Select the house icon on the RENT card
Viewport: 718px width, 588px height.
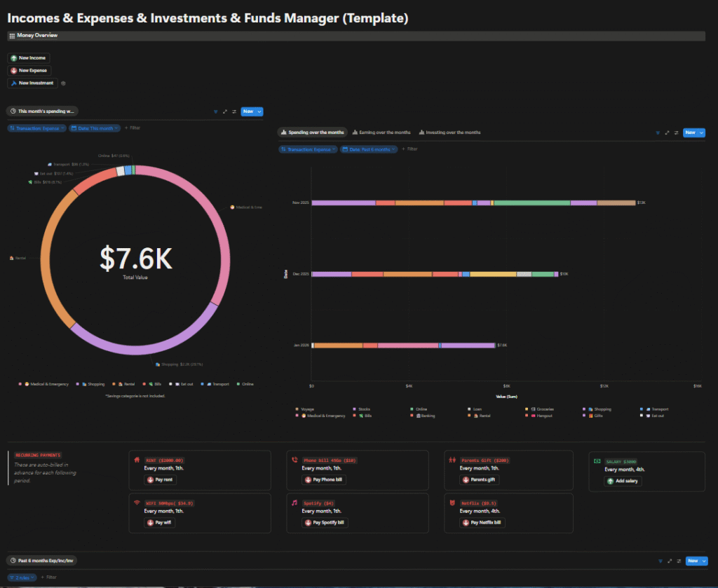click(137, 460)
